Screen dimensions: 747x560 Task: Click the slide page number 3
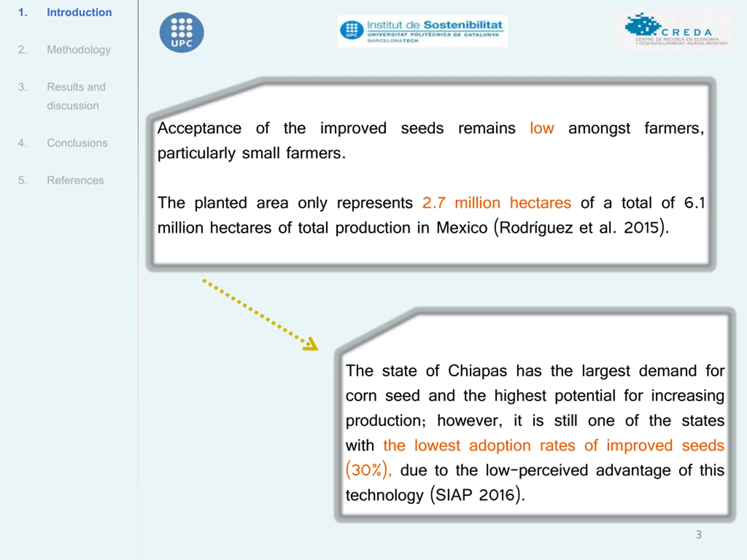click(x=699, y=534)
